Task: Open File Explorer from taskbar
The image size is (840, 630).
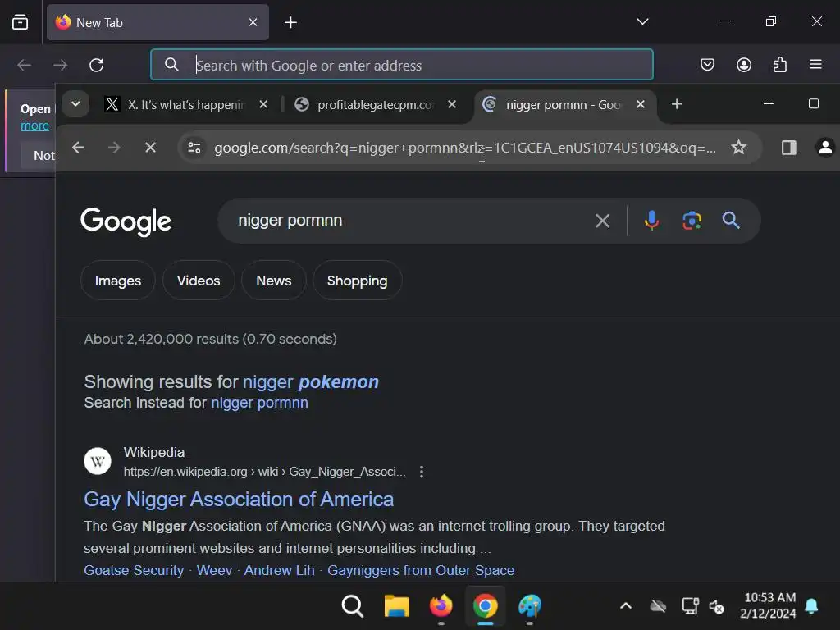Action: [396, 606]
